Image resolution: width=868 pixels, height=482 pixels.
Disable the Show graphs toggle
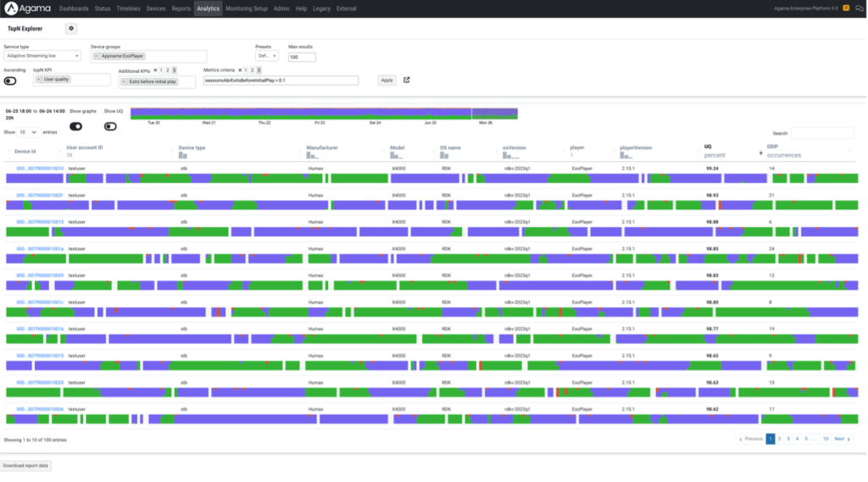pyautogui.click(x=75, y=126)
